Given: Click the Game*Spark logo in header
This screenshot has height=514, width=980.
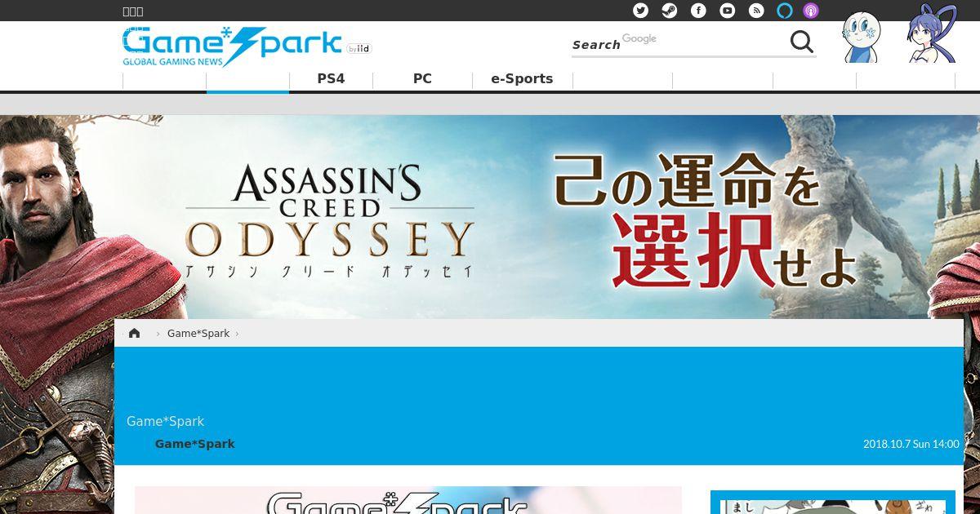Looking at the screenshot, I should 232,46.
